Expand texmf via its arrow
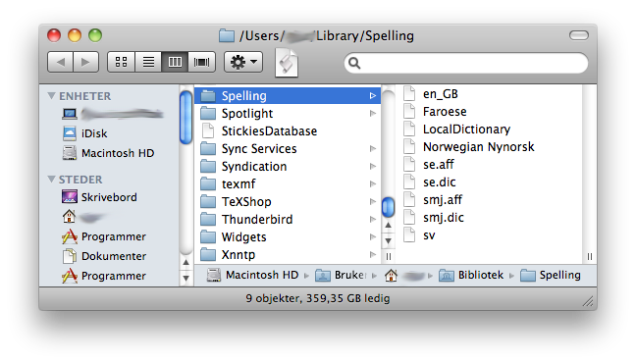The image size is (636, 364). coord(373,184)
